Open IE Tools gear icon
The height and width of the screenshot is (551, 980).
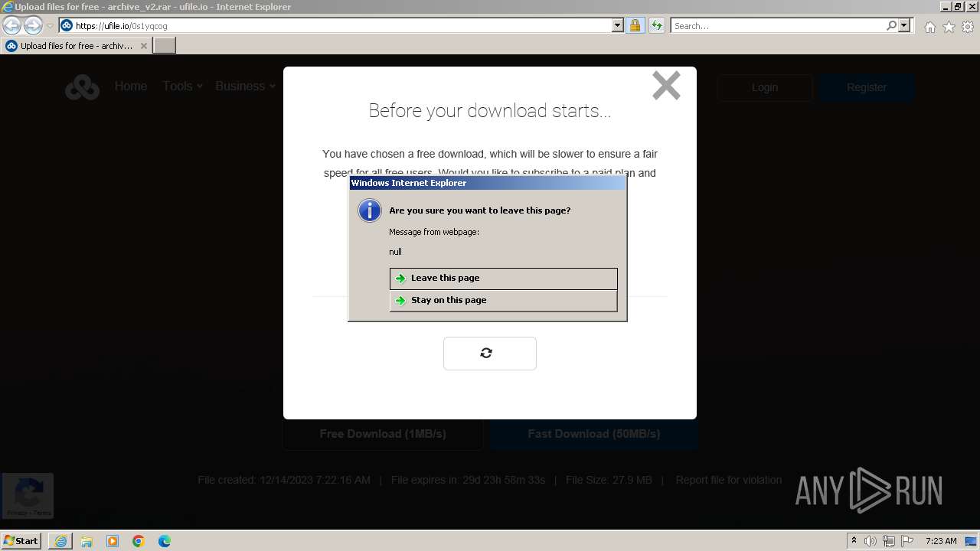968,27
